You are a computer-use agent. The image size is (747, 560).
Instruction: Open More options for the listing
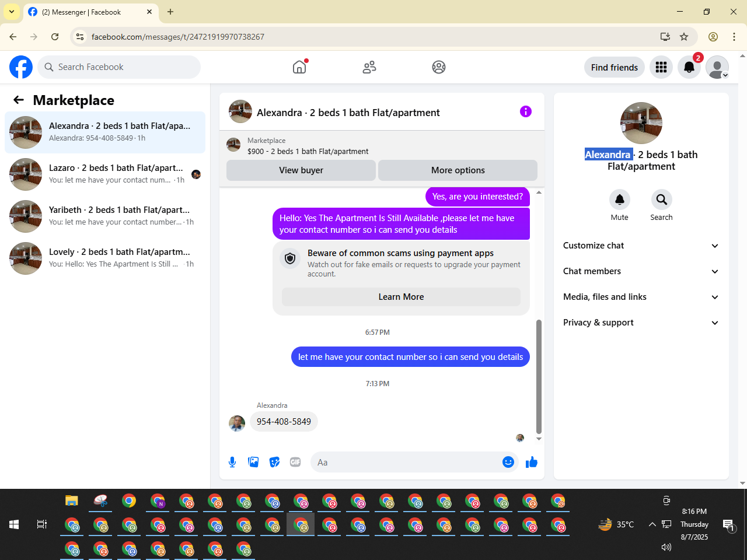(x=458, y=170)
